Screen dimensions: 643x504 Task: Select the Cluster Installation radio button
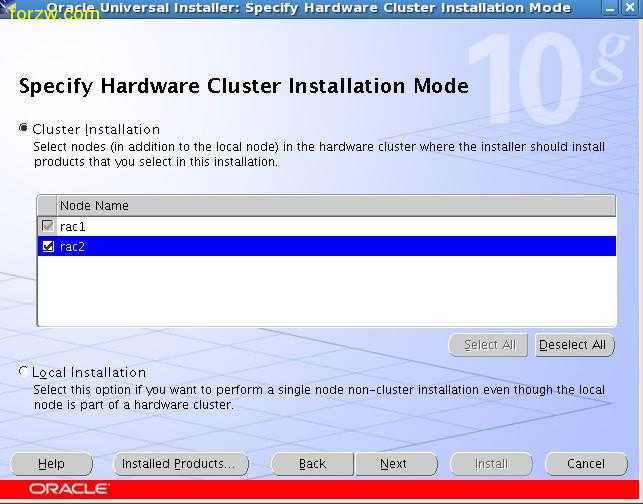click(x=24, y=129)
